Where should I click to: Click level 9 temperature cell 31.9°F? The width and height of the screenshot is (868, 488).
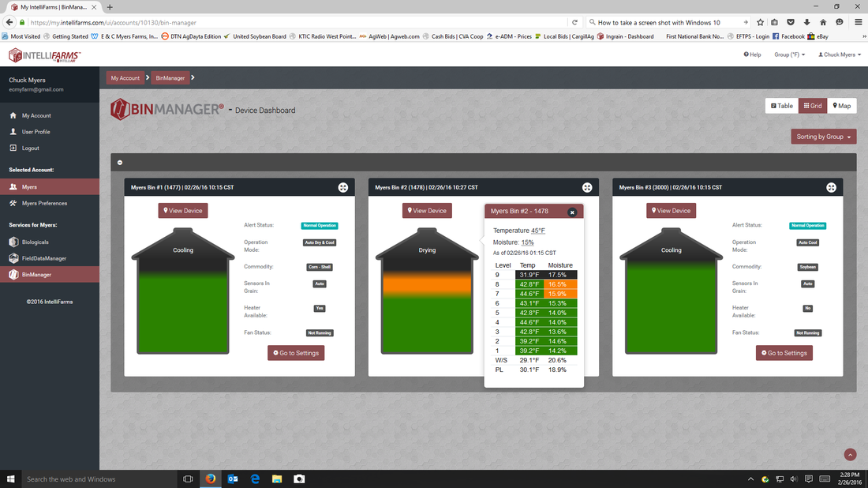[529, 275]
